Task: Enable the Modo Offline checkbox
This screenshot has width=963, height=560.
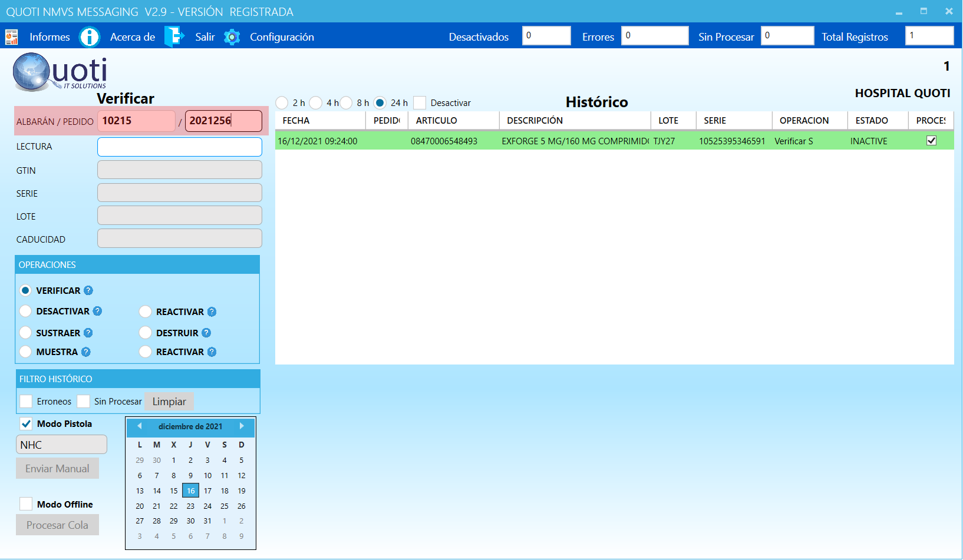Action: pos(26,504)
